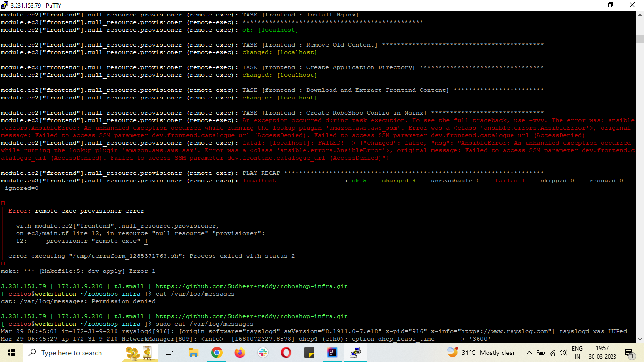This screenshot has height=362, width=644.
Task: Open File Explorer from the taskbar
Action: [x=193, y=353]
